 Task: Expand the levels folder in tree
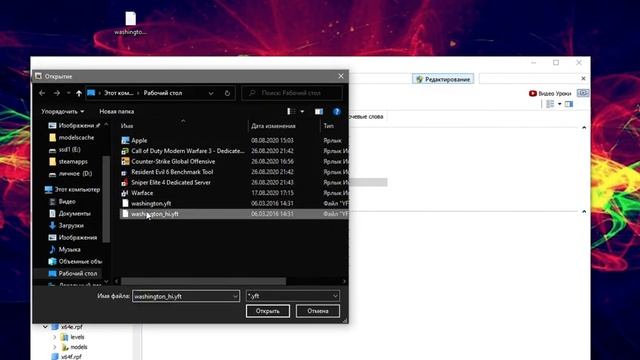click(x=55, y=337)
